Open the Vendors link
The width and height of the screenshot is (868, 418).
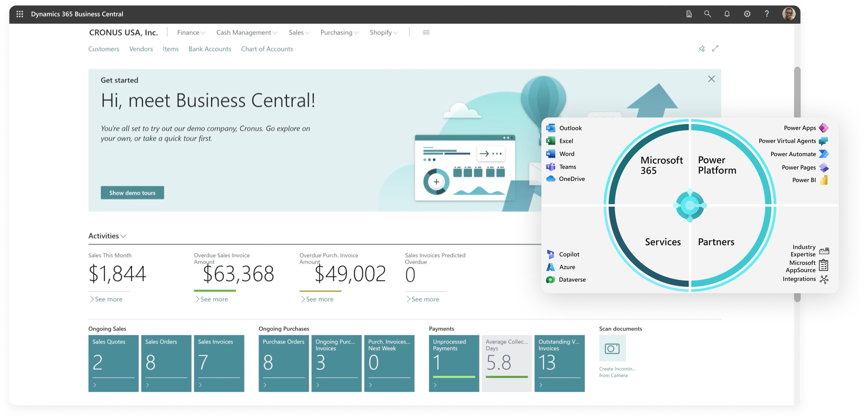141,49
